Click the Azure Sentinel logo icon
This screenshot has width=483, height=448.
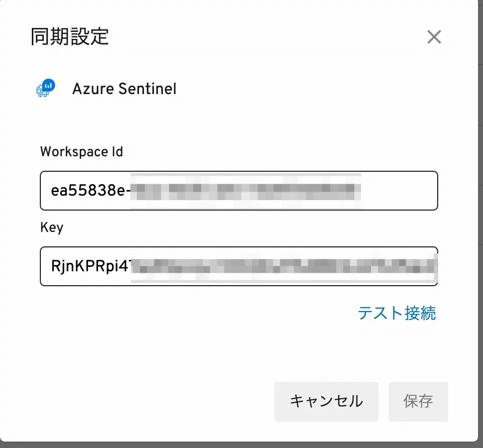pyautogui.click(x=46, y=89)
